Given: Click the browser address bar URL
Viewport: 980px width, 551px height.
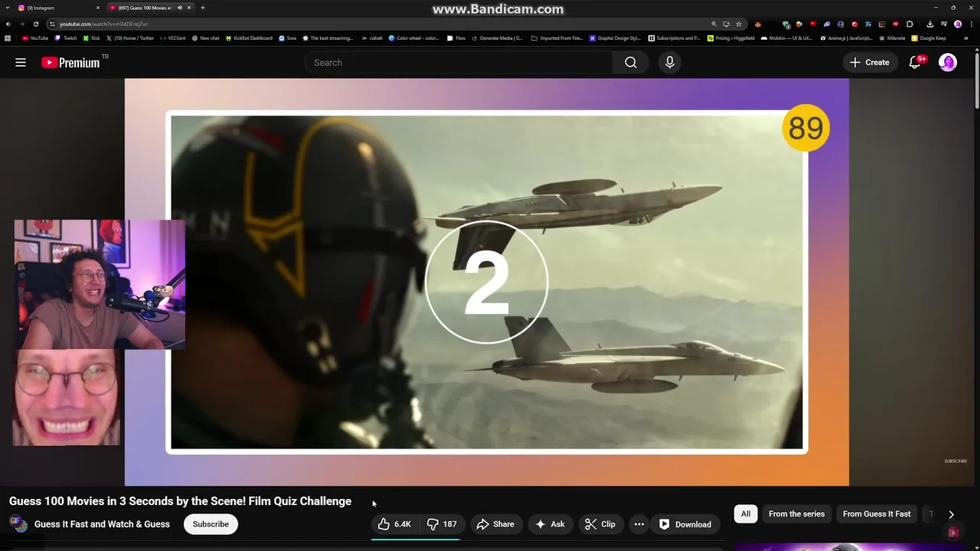Looking at the screenshot, I should click(x=104, y=24).
